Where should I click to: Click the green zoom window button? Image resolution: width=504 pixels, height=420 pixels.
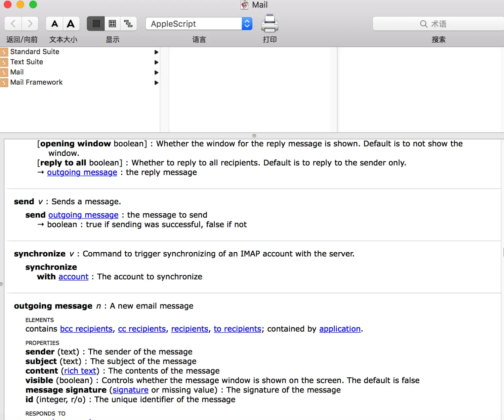click(33, 4)
